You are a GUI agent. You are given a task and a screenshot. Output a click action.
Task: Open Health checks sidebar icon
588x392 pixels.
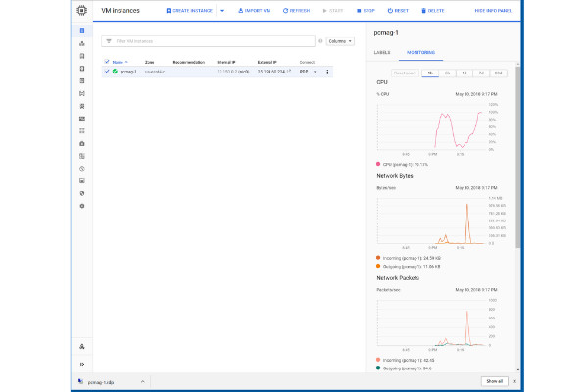82,143
